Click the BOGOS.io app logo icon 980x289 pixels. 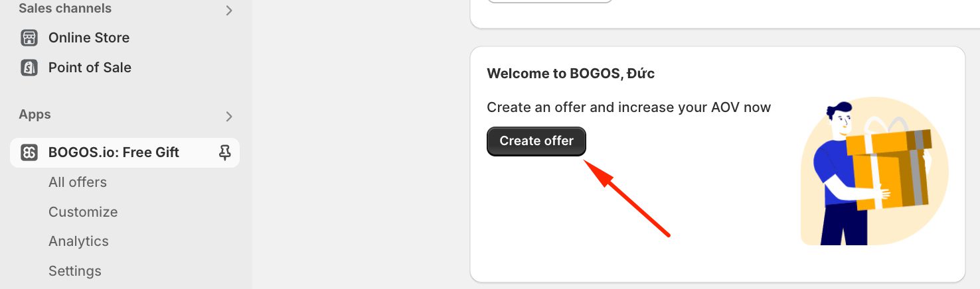click(29, 152)
